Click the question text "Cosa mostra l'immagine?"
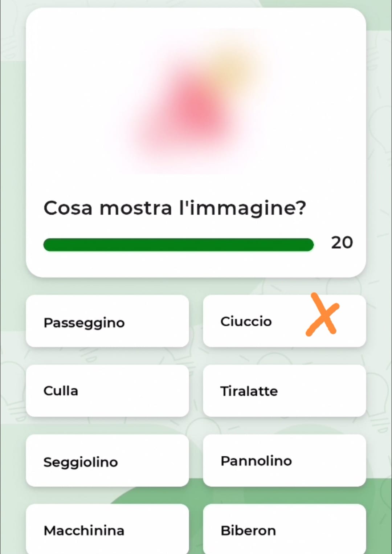 pyautogui.click(x=175, y=208)
